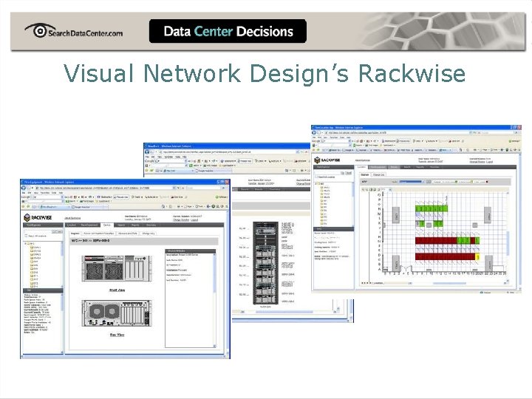
Task: Select the active Device tab in the front window
Action: tap(107, 225)
